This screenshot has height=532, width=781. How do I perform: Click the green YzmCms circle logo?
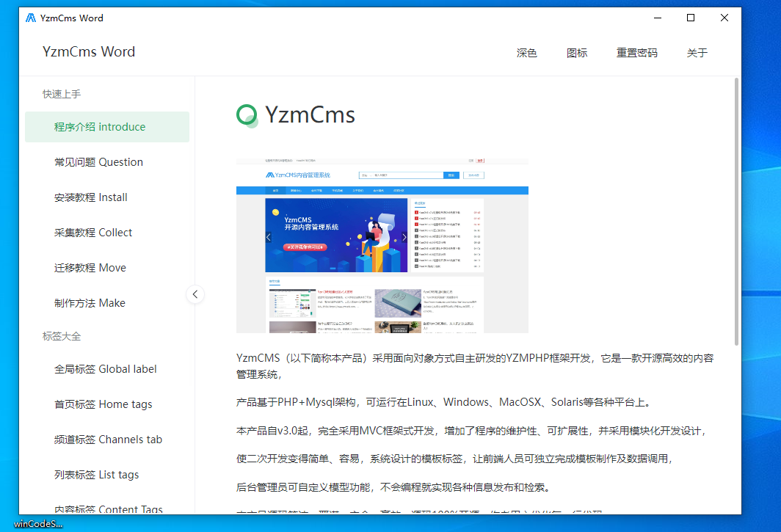(x=247, y=114)
